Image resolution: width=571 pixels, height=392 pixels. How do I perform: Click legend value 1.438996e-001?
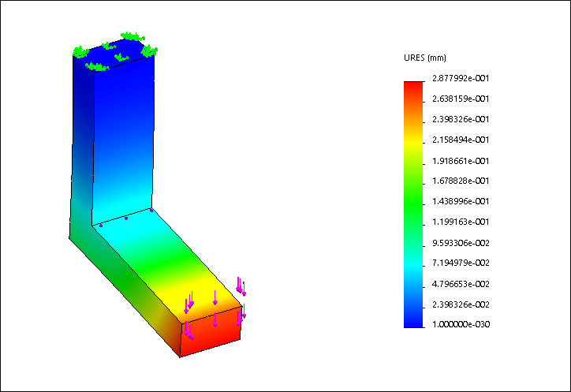[x=461, y=201]
